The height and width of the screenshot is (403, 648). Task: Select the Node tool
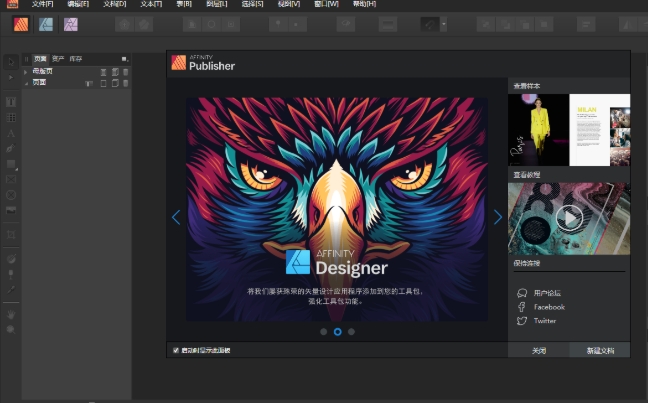pos(11,78)
